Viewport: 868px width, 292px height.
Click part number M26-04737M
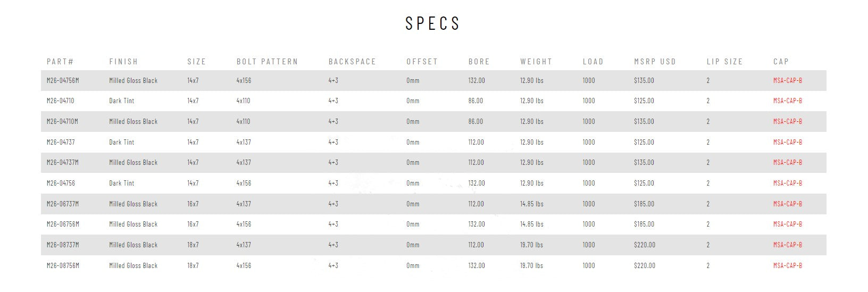(x=62, y=163)
